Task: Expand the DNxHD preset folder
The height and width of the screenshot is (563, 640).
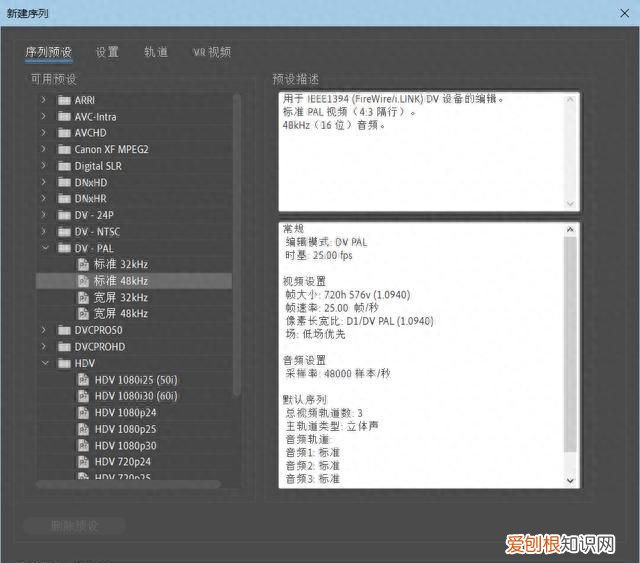Action: point(44,182)
